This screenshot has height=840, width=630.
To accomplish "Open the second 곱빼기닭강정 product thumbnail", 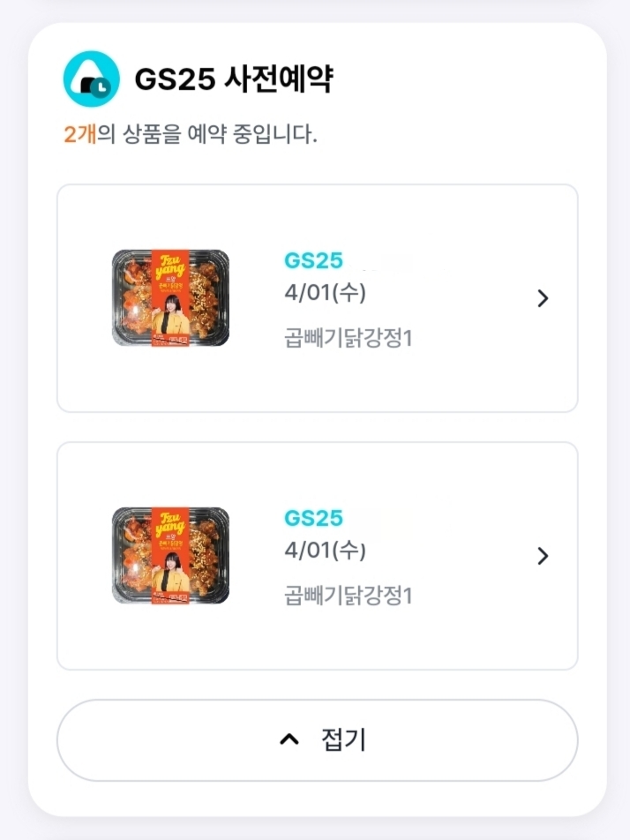I will pyautogui.click(x=170, y=555).
